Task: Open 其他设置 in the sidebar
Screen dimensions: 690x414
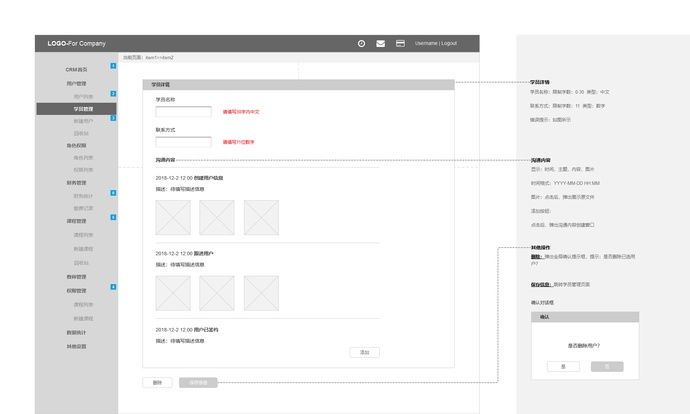Action: (77, 346)
